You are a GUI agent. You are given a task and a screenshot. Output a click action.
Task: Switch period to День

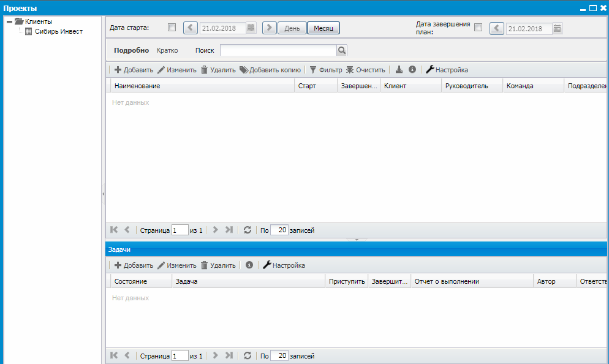[x=292, y=28]
